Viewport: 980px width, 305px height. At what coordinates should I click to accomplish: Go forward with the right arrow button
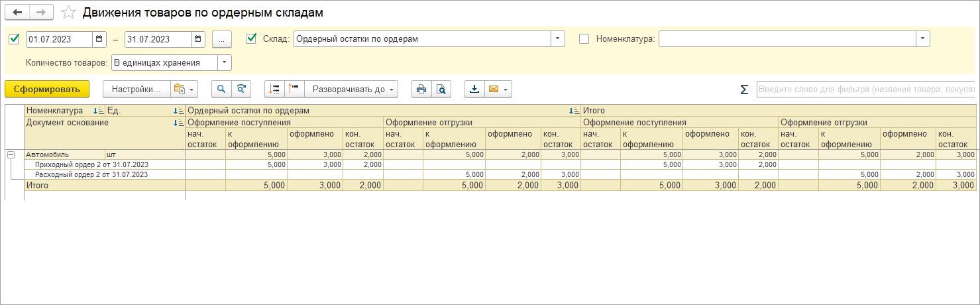tap(41, 13)
